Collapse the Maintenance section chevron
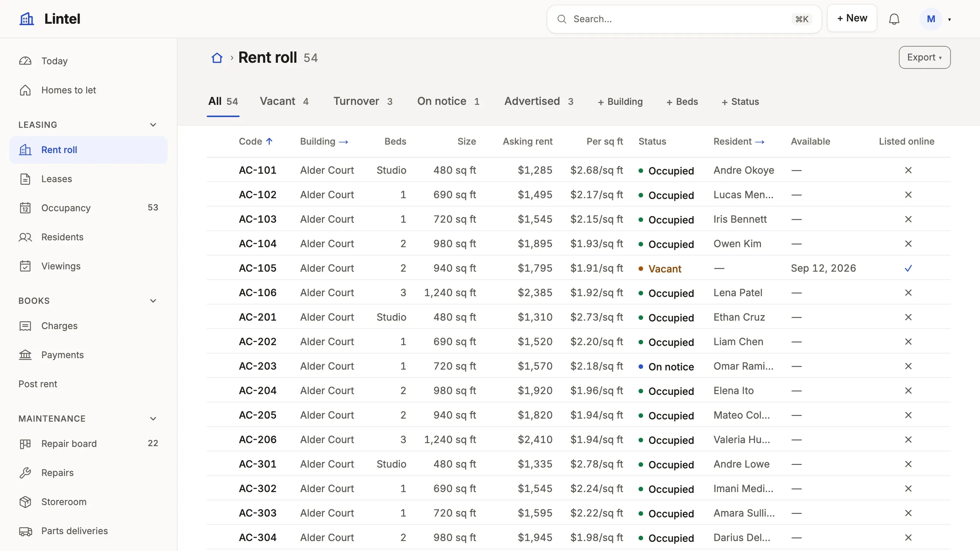980x551 pixels. coord(153,419)
